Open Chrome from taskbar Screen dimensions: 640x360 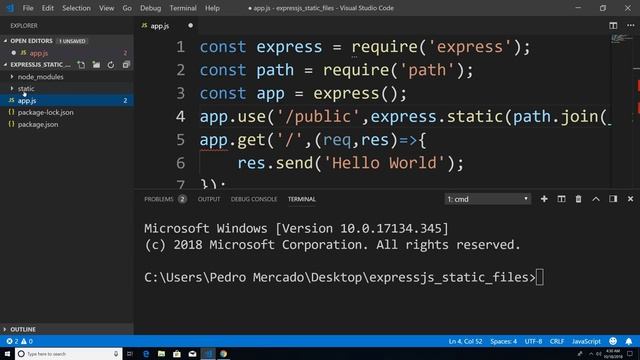(224, 353)
